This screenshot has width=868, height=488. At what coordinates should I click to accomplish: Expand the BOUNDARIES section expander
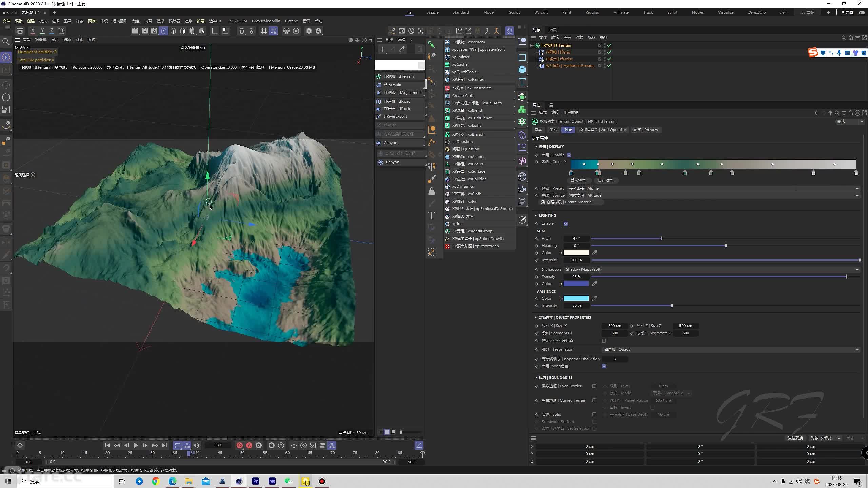[535, 377]
